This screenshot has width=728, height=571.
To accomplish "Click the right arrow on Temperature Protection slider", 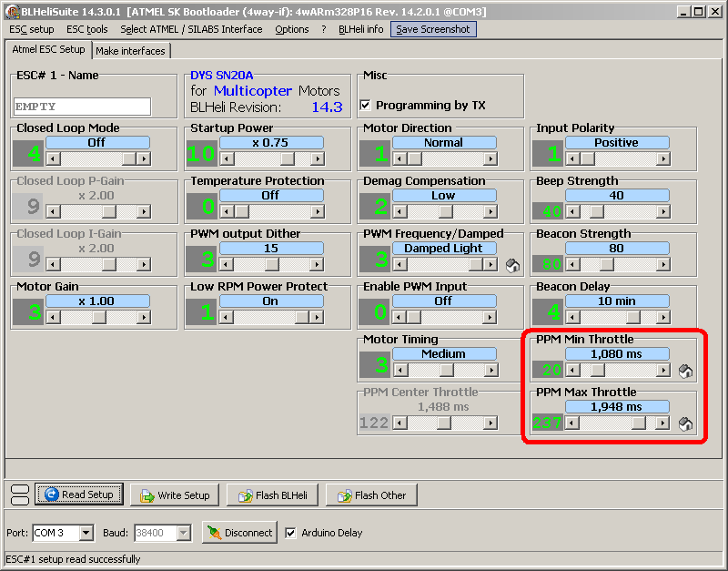I will (318, 212).
